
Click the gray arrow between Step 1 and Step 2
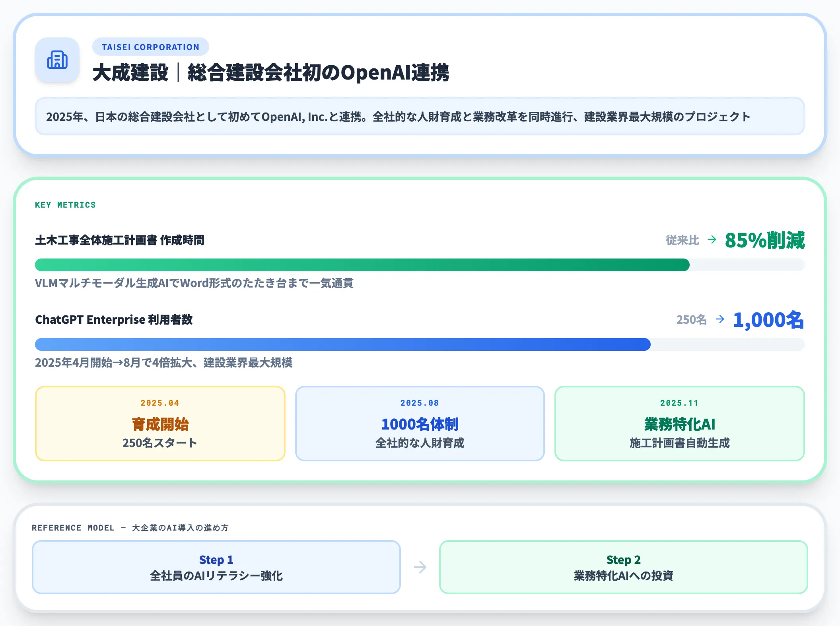[420, 567]
